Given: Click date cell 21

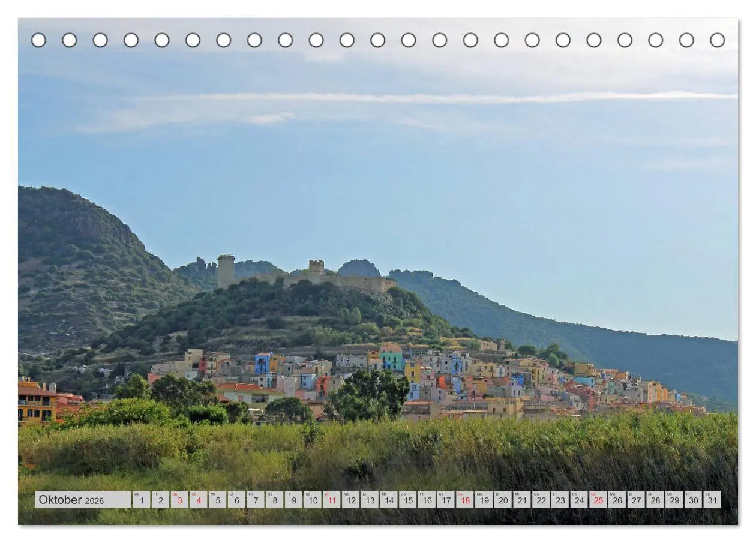Looking at the screenshot, I should [x=522, y=500].
